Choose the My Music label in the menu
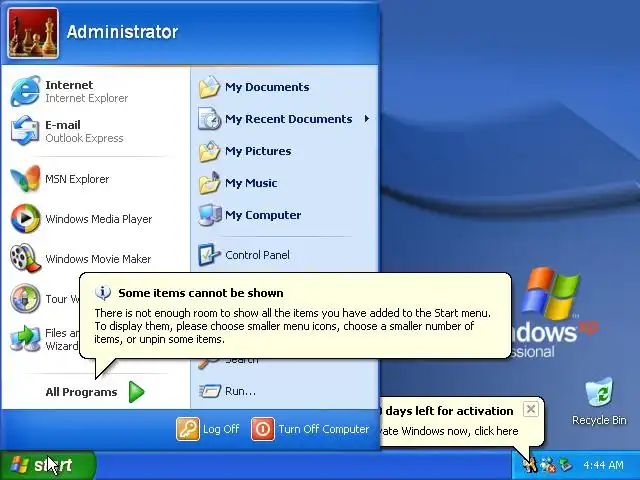This screenshot has width=640, height=480. (251, 183)
